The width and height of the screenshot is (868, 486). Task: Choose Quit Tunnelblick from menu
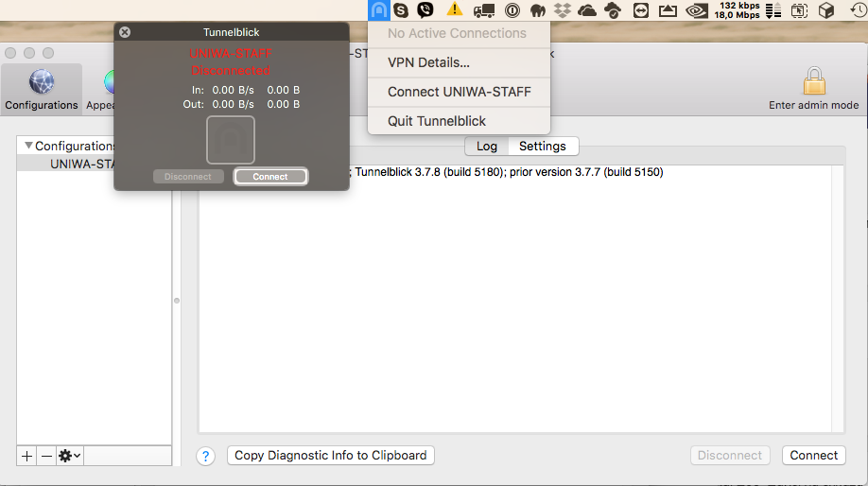tap(459, 121)
